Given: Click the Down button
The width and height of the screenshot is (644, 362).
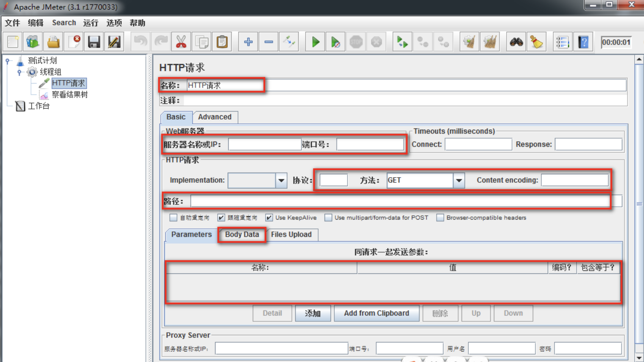Looking at the screenshot, I should [513, 313].
